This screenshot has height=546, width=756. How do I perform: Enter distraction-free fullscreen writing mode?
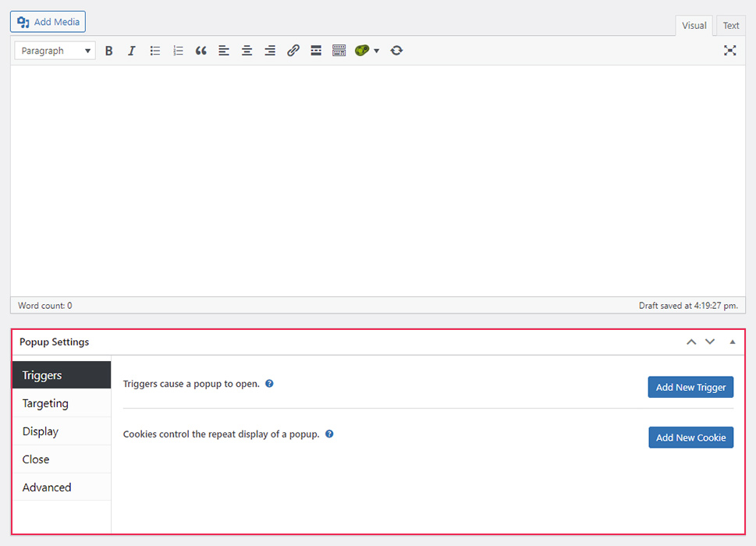click(x=730, y=50)
